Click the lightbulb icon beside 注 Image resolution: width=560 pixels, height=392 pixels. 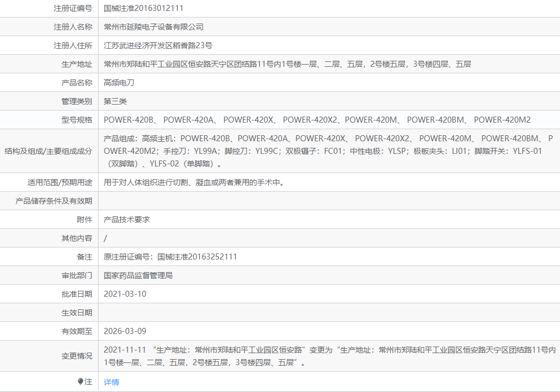point(80,382)
